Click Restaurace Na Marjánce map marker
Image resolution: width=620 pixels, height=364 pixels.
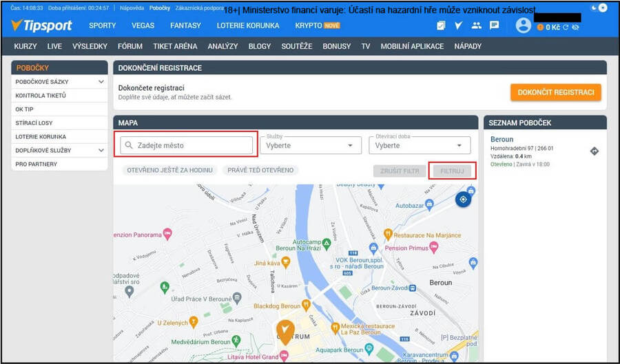click(x=388, y=235)
